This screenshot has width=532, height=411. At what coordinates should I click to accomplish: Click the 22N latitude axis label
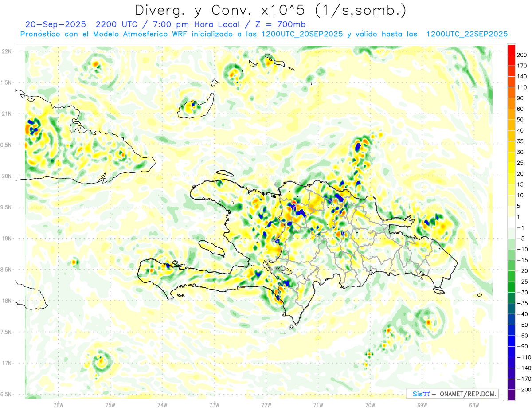pyautogui.click(x=7, y=51)
